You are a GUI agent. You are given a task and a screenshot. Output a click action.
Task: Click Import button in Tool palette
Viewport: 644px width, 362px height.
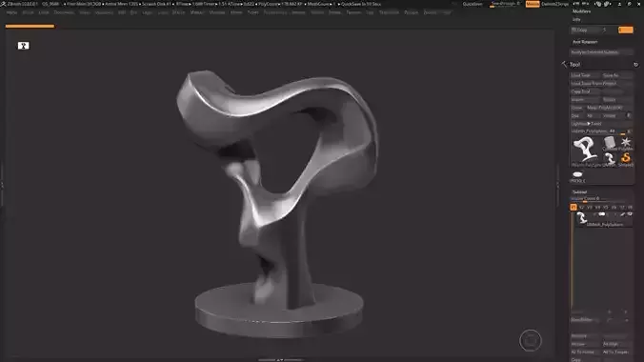pyautogui.click(x=585, y=99)
